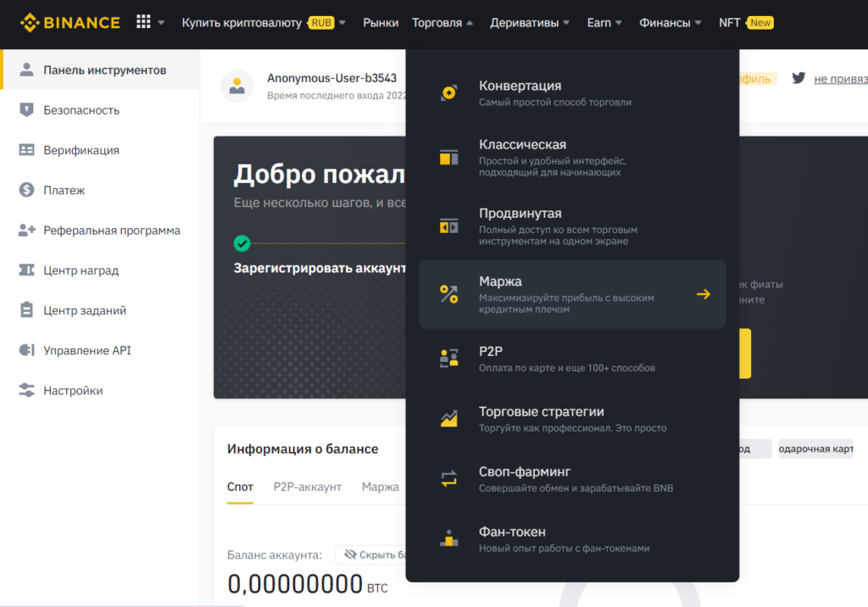Select Фан-токен menu entry
The image size is (868, 607).
click(x=572, y=539)
